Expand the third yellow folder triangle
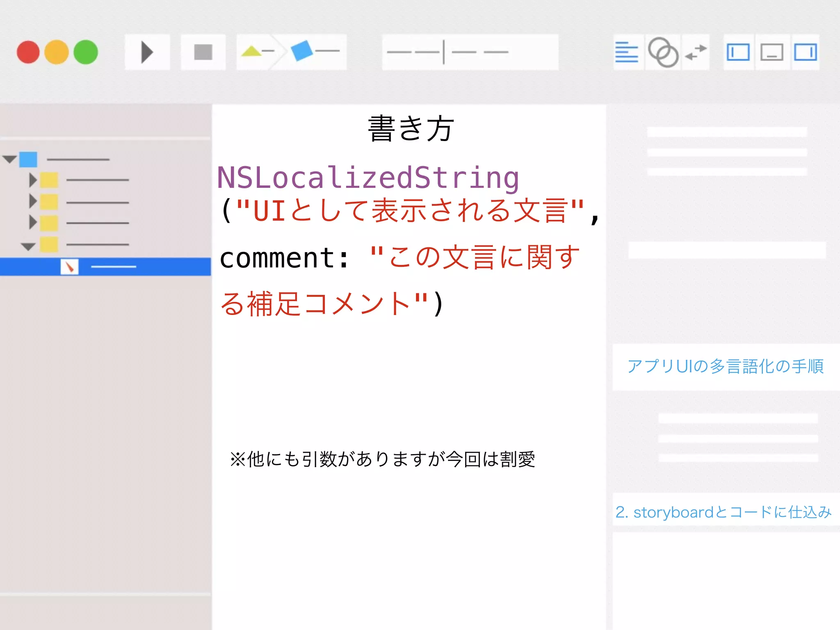The height and width of the screenshot is (630, 840). point(33,222)
